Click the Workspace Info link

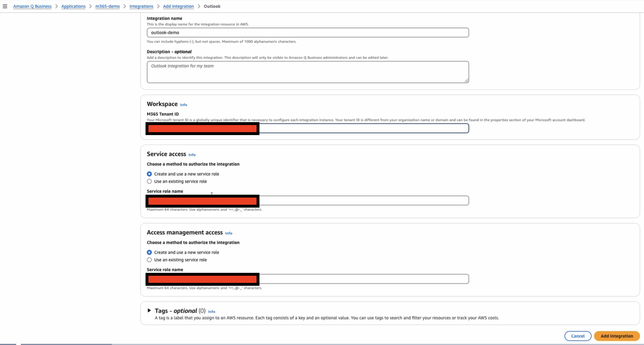click(183, 105)
